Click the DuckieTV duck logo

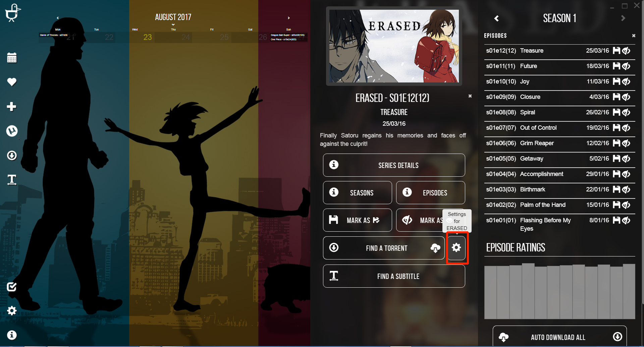click(13, 13)
